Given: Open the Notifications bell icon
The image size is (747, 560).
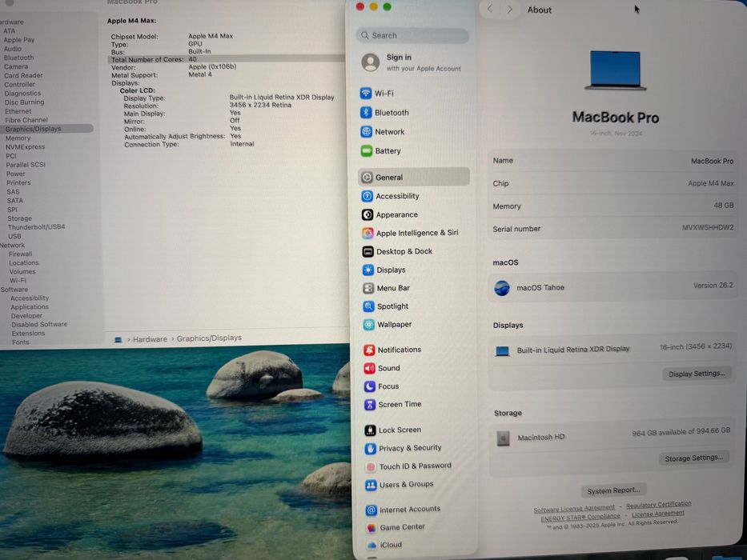Looking at the screenshot, I should tap(369, 350).
